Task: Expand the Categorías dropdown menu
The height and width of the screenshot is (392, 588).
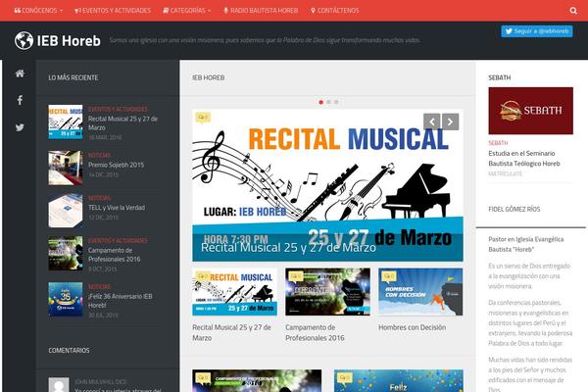Action: pyautogui.click(x=187, y=11)
